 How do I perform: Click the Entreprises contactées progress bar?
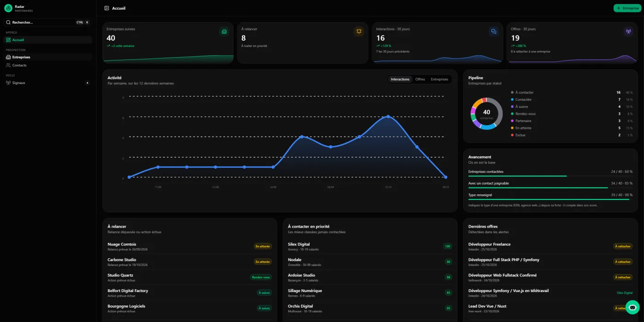[550, 176]
